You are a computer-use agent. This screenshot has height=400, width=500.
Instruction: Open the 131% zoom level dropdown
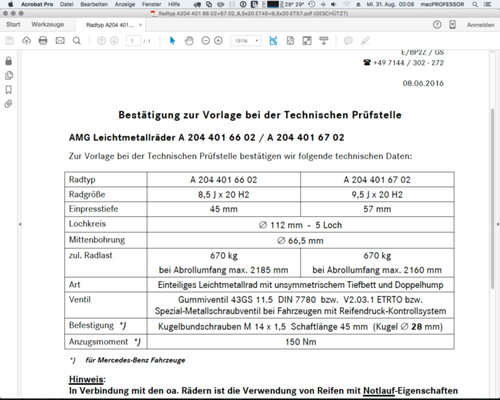tap(246, 41)
